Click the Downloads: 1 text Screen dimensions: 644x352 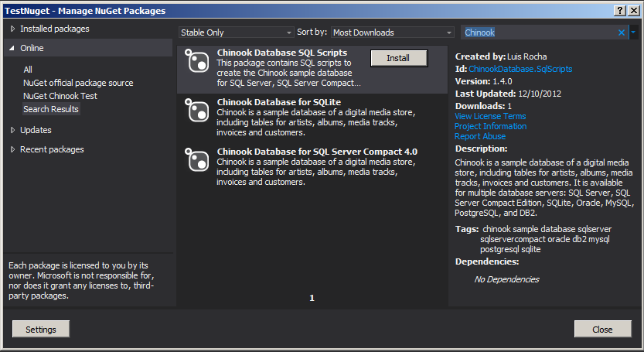(x=483, y=106)
